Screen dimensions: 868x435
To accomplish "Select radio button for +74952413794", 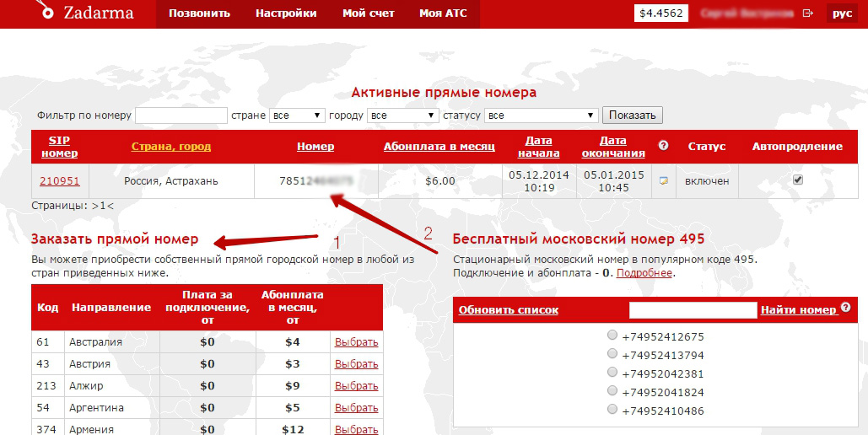I will coord(612,353).
